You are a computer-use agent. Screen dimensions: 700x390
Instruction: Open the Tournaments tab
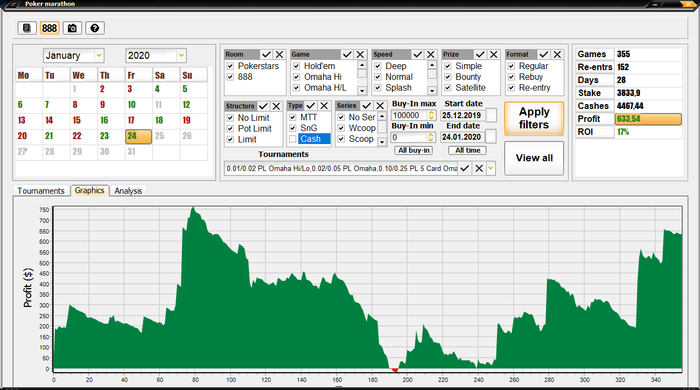click(x=41, y=191)
